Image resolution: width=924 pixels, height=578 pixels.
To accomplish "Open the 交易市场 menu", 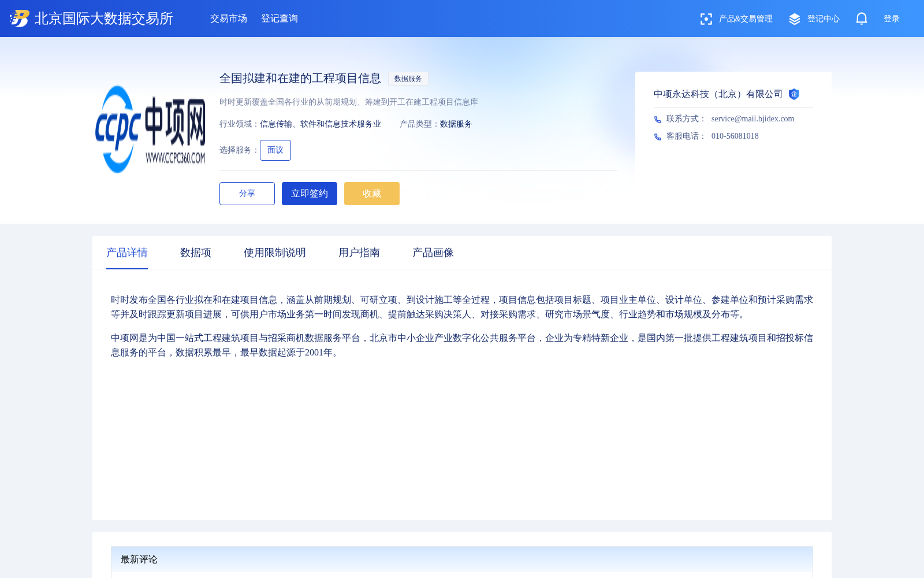I will point(229,18).
